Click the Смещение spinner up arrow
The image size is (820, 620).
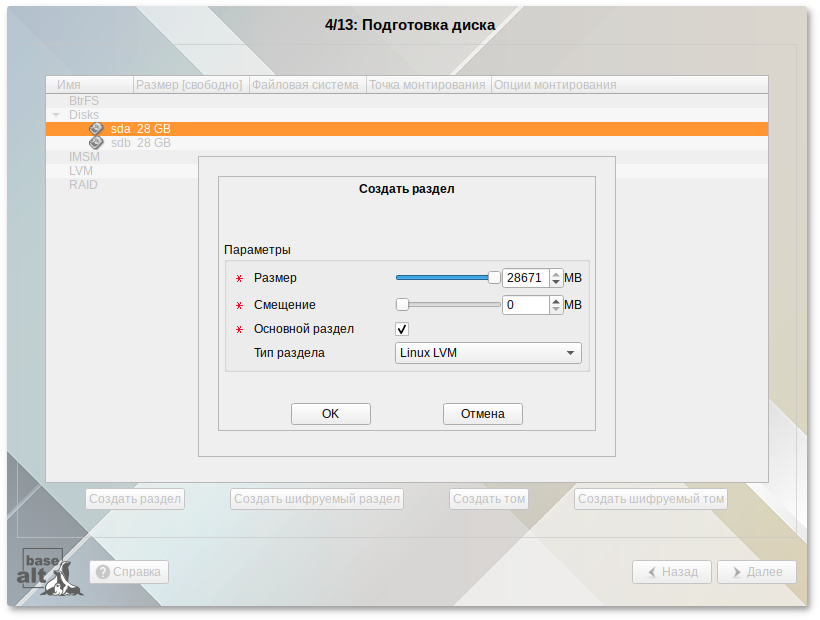point(556,300)
